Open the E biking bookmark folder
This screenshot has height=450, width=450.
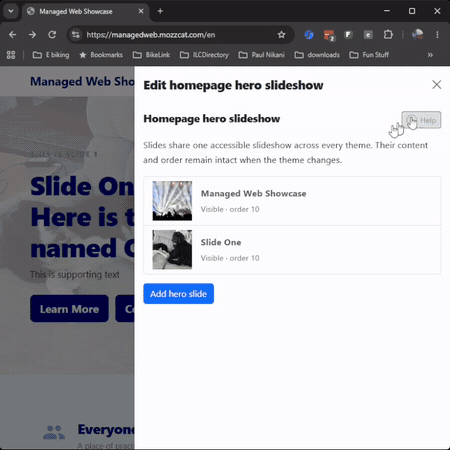coord(51,55)
